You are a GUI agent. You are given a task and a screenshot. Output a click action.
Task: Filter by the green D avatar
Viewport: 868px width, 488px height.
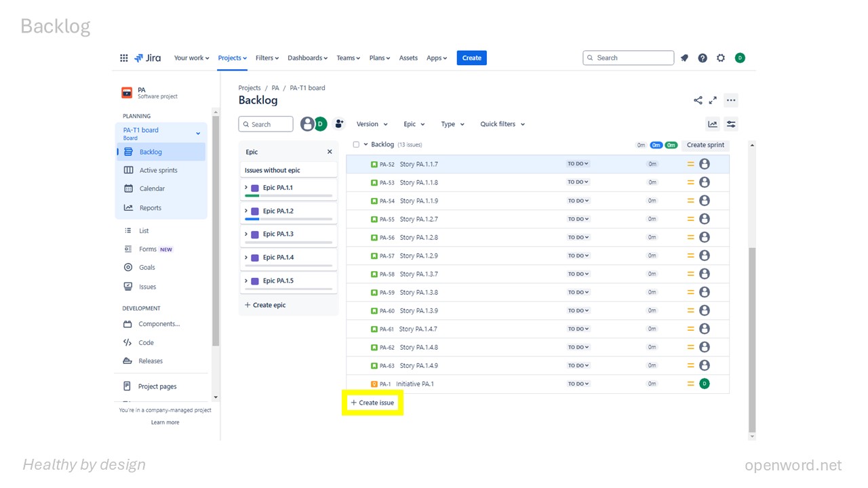coord(320,124)
